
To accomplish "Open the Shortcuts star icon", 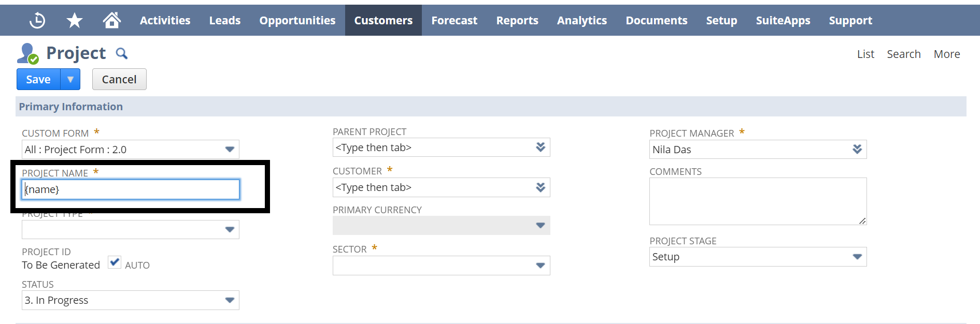I will click(75, 20).
